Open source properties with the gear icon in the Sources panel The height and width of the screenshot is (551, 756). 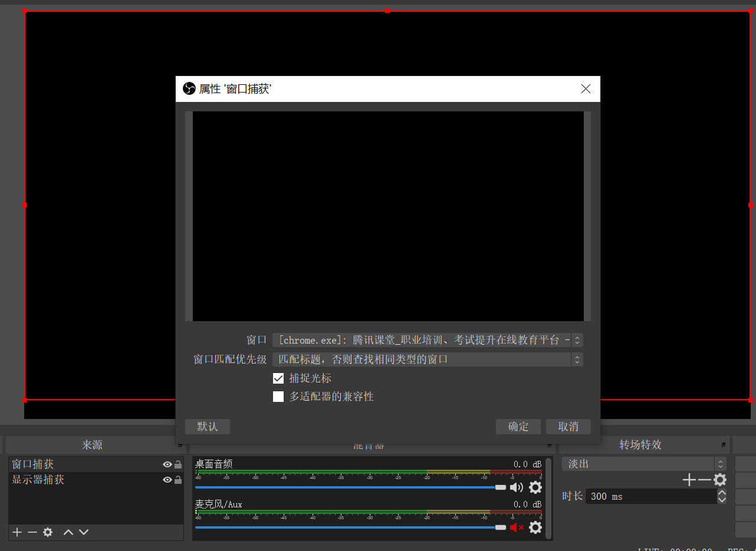coord(48,532)
